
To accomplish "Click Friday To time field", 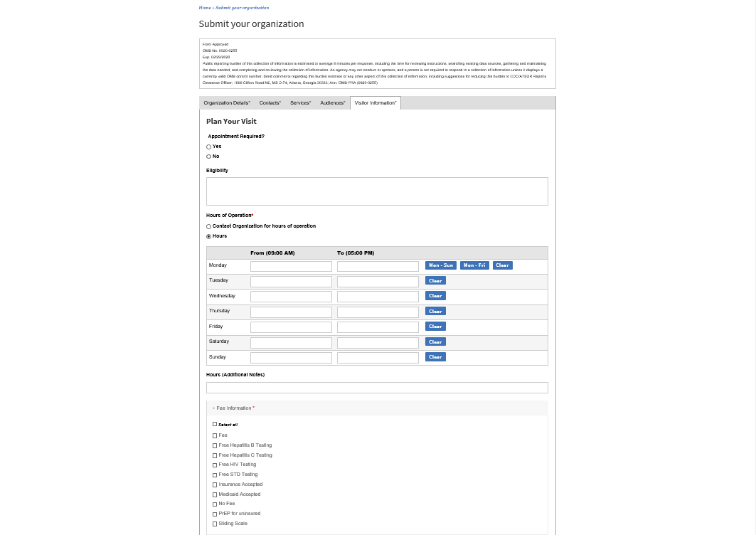I will (x=378, y=327).
